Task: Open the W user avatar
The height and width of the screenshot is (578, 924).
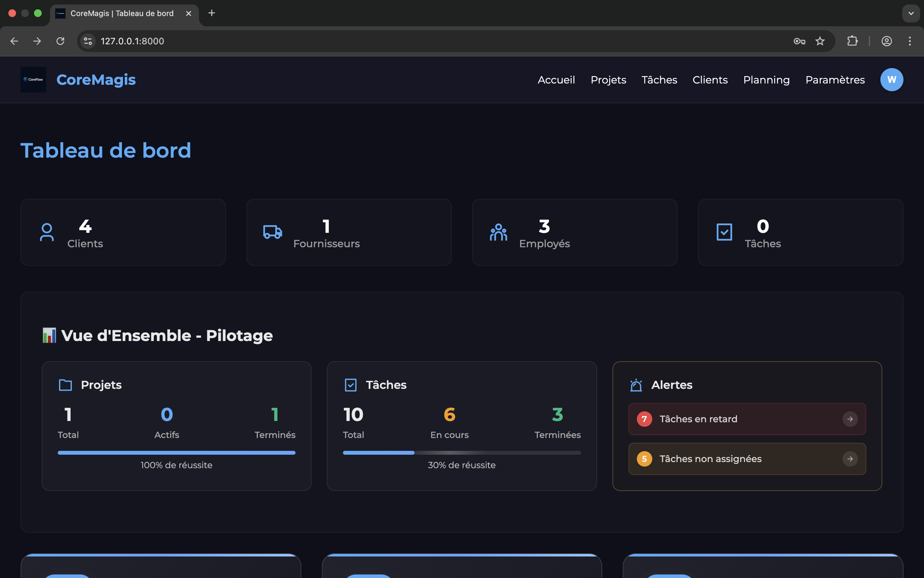Action: (892, 80)
